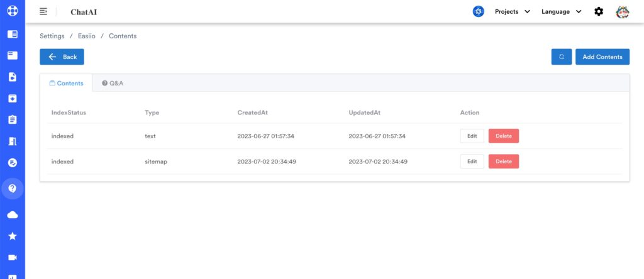Expand the Projects dropdown
The width and height of the screenshot is (644, 279).
[x=512, y=11]
